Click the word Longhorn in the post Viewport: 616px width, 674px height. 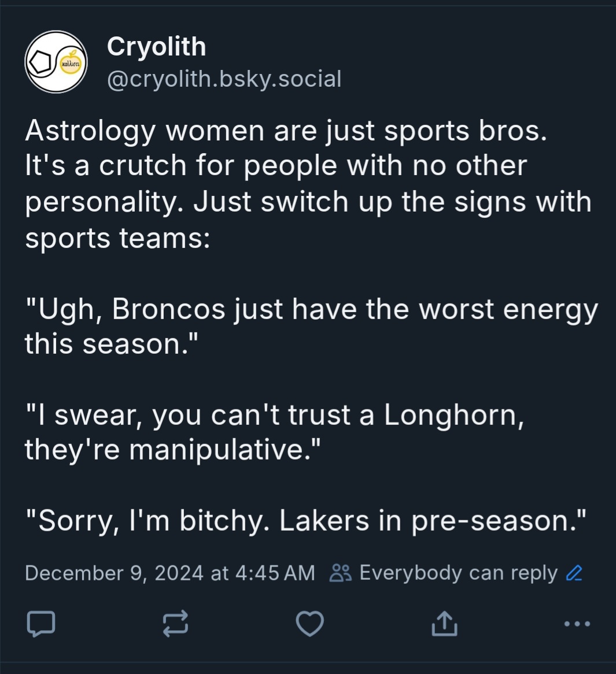(454, 416)
